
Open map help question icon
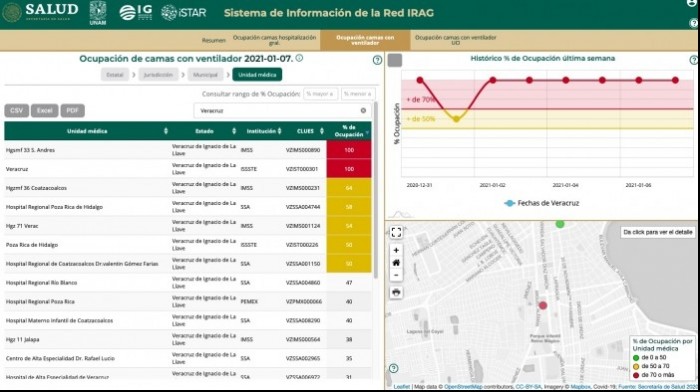(393, 368)
